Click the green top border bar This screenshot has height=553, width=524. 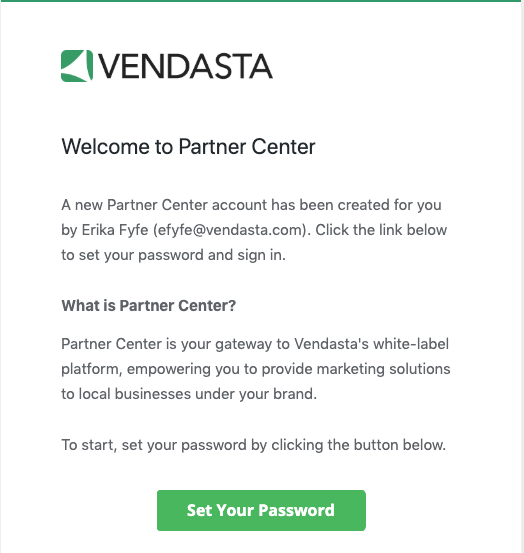(262, 1)
